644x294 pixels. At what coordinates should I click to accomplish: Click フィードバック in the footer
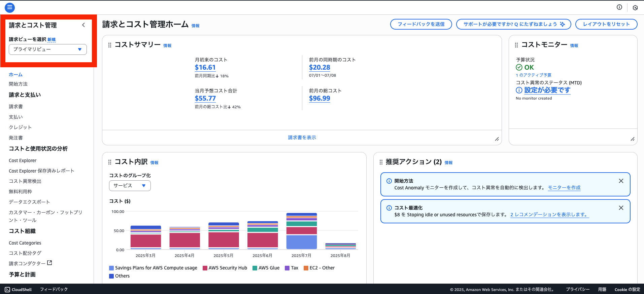click(54, 289)
